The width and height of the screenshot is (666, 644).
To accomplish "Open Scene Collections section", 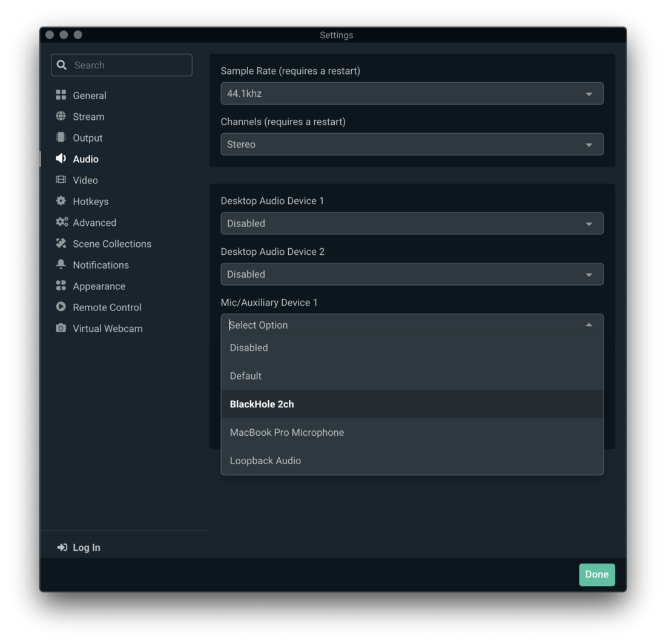I will 112,244.
